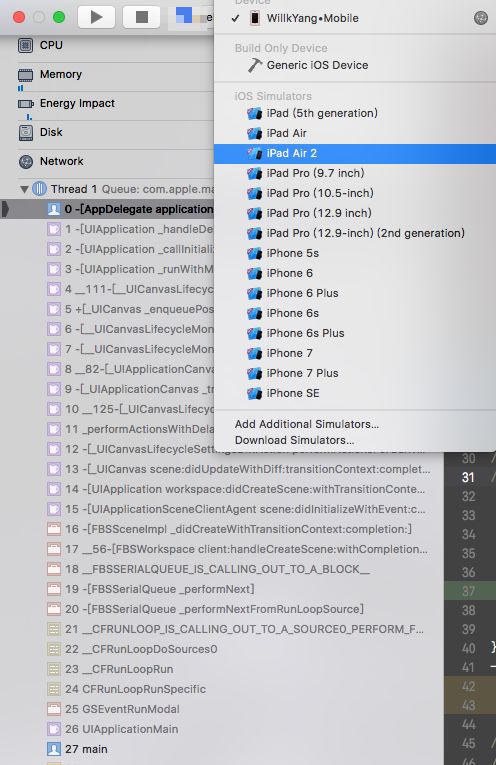Choose Generic iOS Device

coord(355,65)
